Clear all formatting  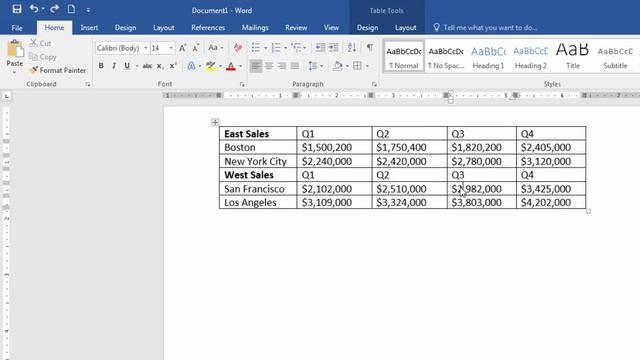(238, 48)
